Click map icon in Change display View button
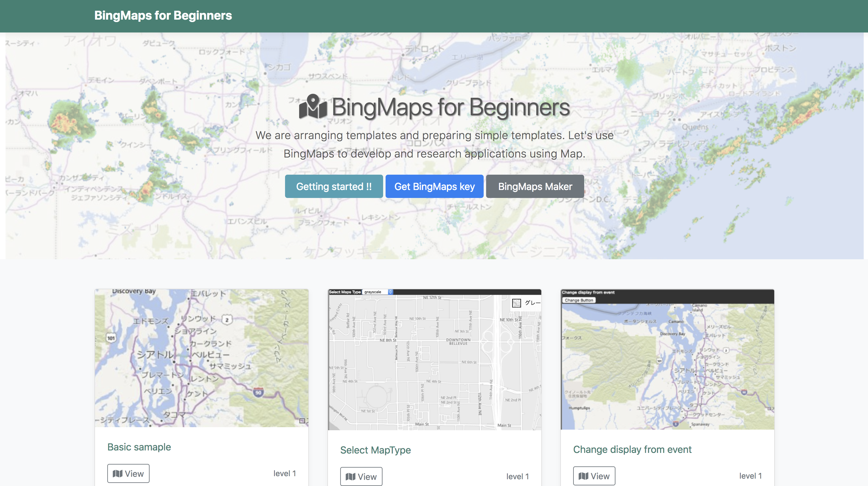868x486 pixels. [583, 476]
